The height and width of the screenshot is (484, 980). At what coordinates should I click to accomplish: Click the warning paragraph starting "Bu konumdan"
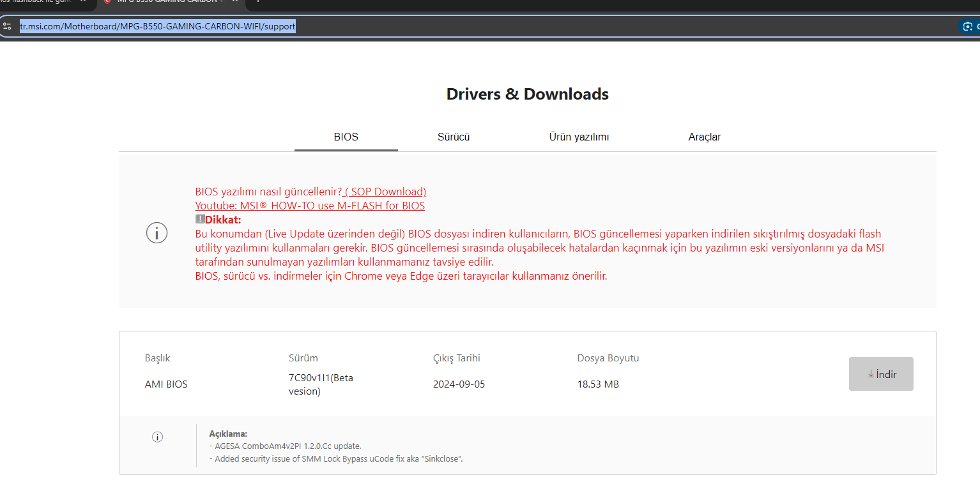coord(540,248)
